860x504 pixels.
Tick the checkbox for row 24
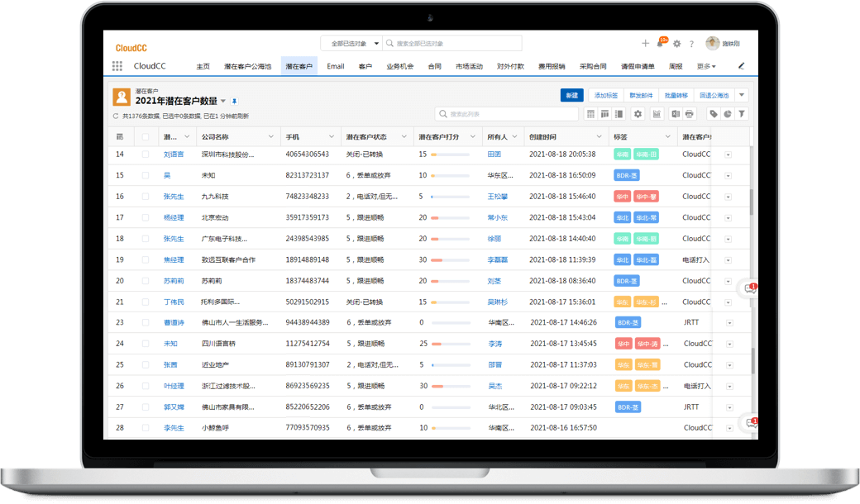(146, 344)
